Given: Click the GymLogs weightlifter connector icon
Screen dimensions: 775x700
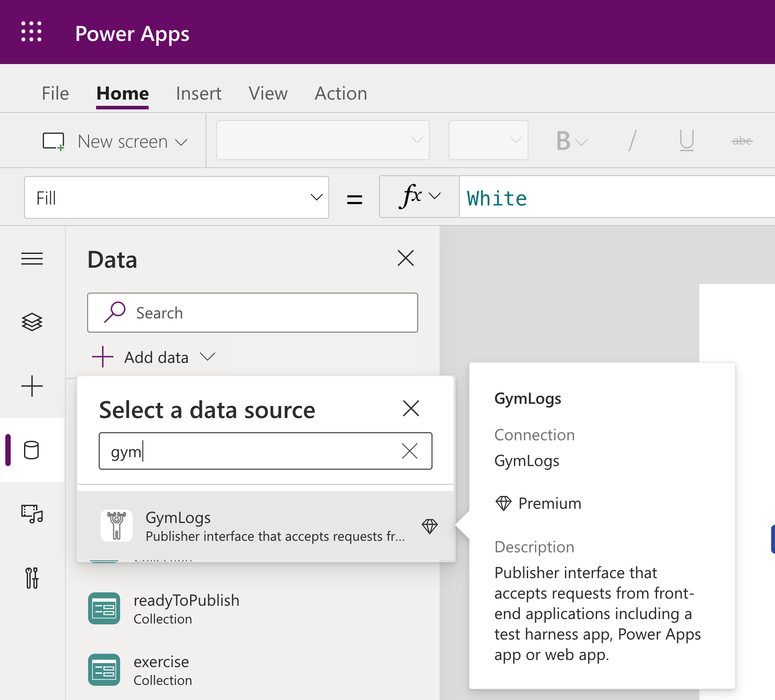Looking at the screenshot, I should pyautogui.click(x=116, y=526).
